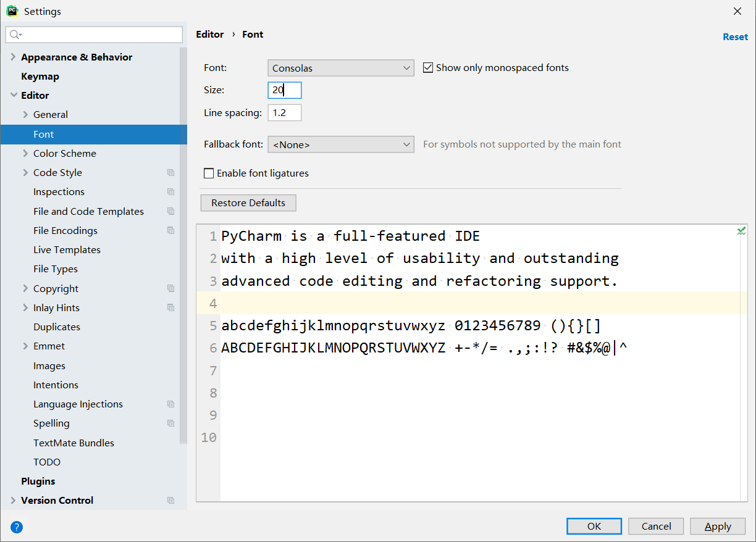756x542 pixels.
Task: Expand the Inlay Hints node
Action: click(x=25, y=307)
